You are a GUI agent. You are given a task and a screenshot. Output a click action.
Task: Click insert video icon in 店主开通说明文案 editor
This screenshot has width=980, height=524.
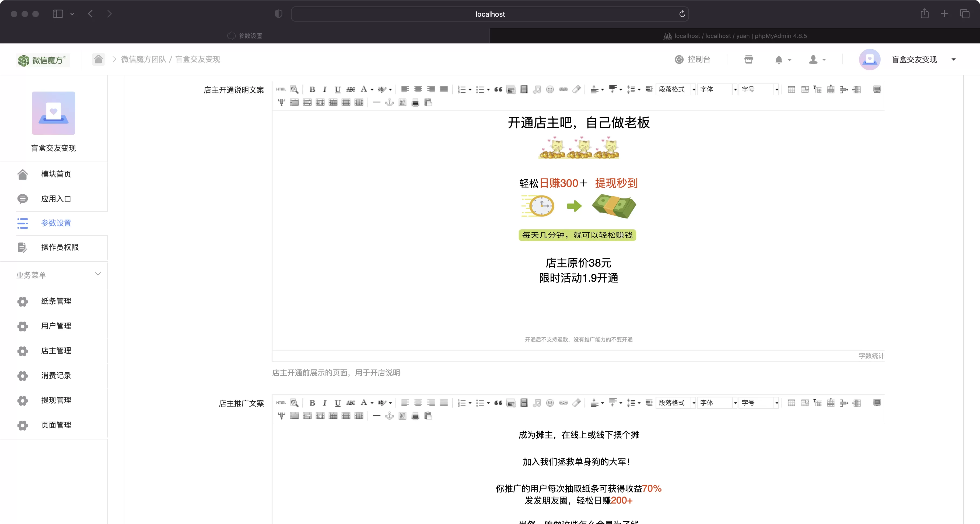coord(524,89)
